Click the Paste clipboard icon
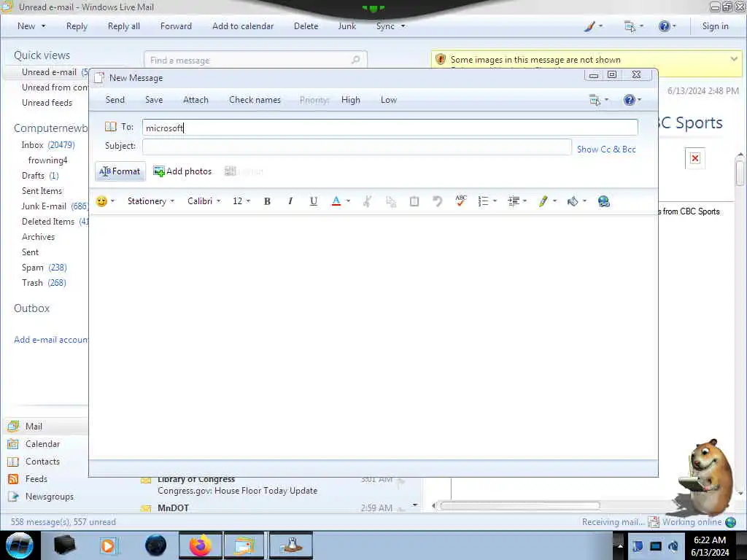Viewport: 747px width, 560px height. pyautogui.click(x=414, y=201)
